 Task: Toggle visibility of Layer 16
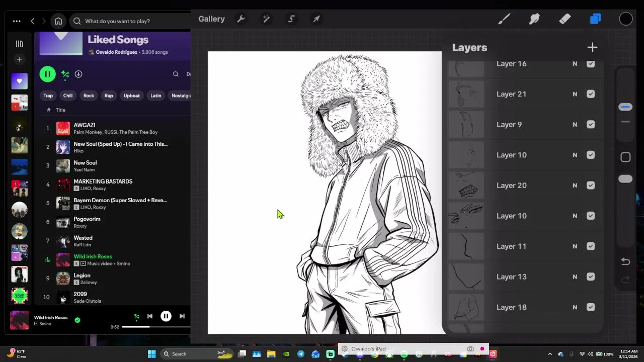[591, 64]
